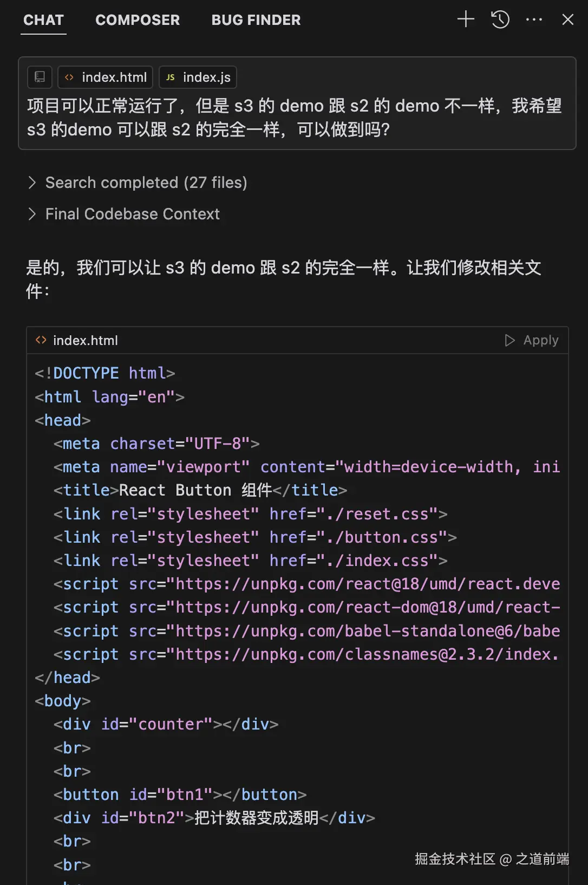Click the assistant reply text paragraph

[x=284, y=279]
